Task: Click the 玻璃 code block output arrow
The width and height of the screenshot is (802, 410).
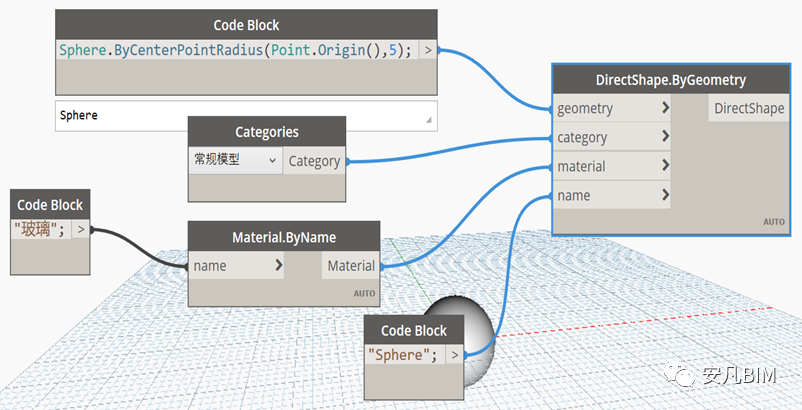Action: 81,231
